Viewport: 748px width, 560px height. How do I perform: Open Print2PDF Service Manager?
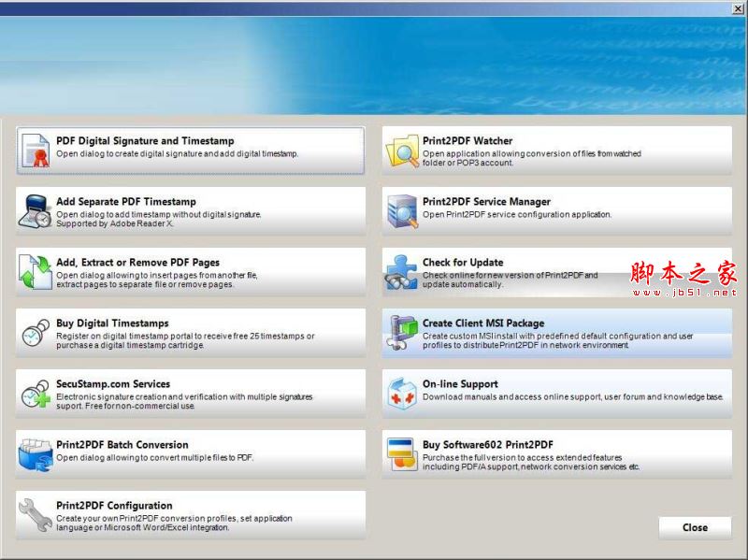(556, 211)
